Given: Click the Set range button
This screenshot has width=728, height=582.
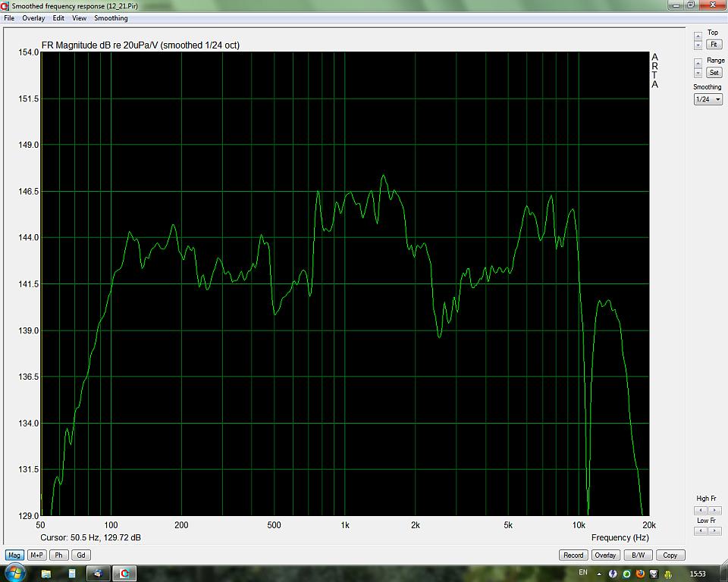Looking at the screenshot, I should click(714, 73).
